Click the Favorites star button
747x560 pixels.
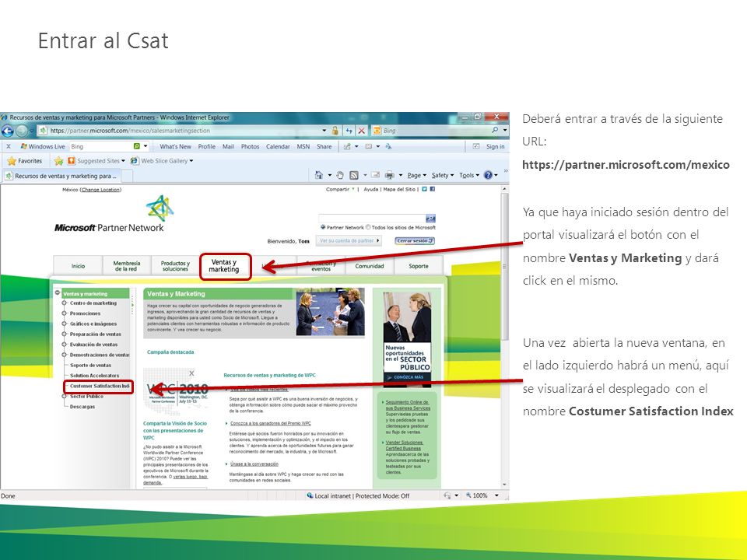click(25, 161)
